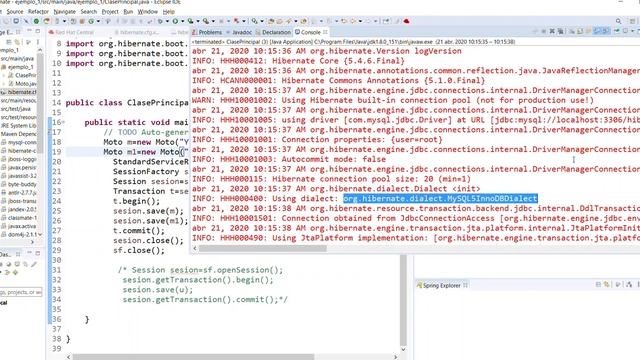Switch to the Javadoc tab

[x=239, y=32]
